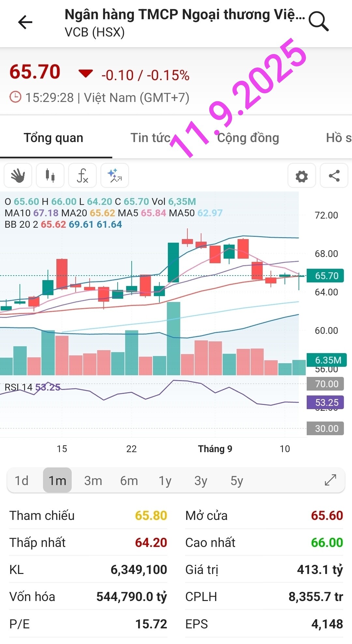Tap the 30.00 RSI oversold label
This screenshot has height=644, width=352.
coord(325,428)
